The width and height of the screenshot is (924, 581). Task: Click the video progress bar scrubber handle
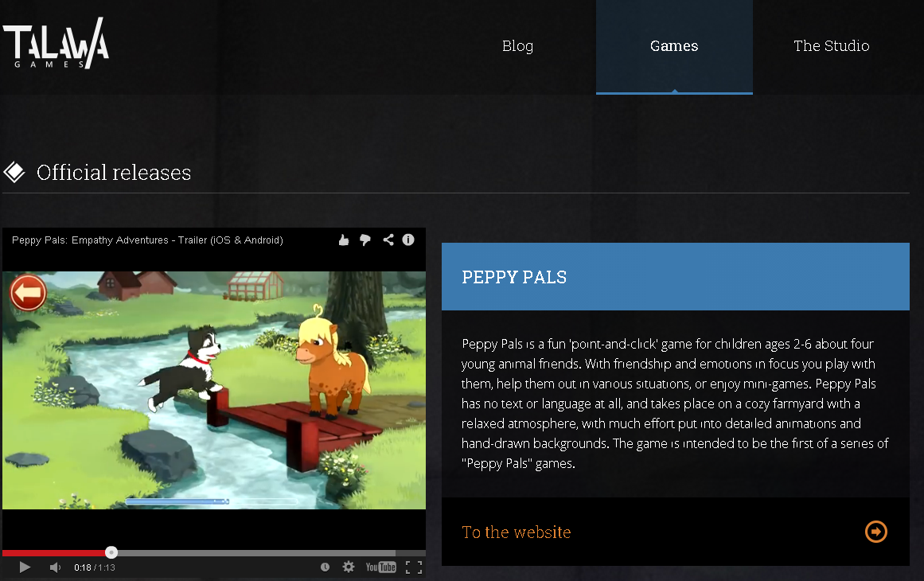(111, 552)
